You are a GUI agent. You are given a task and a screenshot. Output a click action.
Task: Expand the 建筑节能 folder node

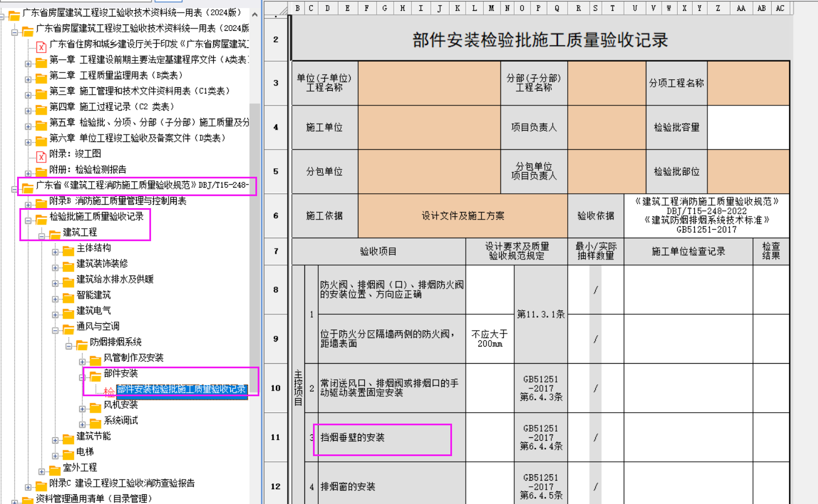[55, 440]
